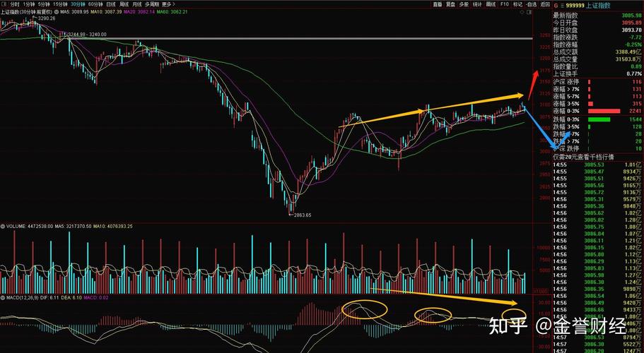This screenshot has height=353, width=644.
Task: Open the 画线 drawing tools menu
Action: [491, 4]
